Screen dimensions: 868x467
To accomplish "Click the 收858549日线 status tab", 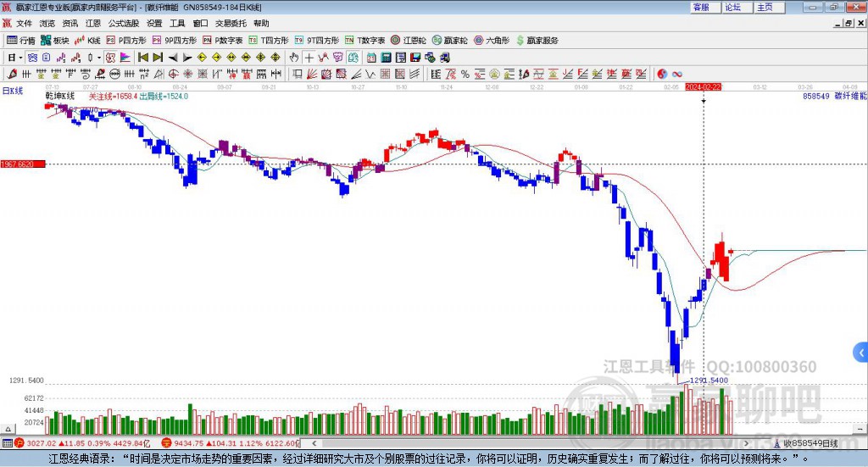I will pyautogui.click(x=810, y=443).
